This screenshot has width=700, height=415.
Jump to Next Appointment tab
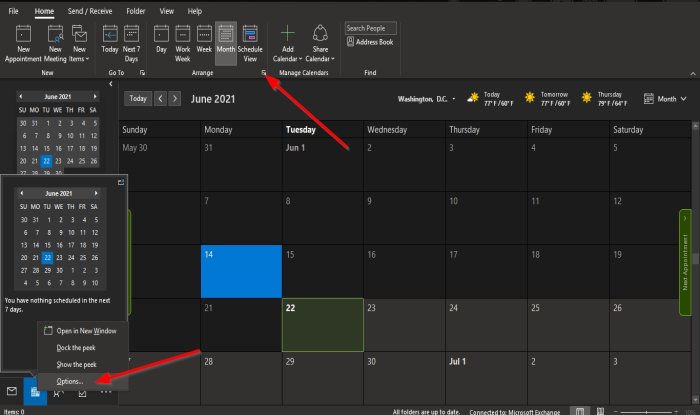(x=685, y=262)
